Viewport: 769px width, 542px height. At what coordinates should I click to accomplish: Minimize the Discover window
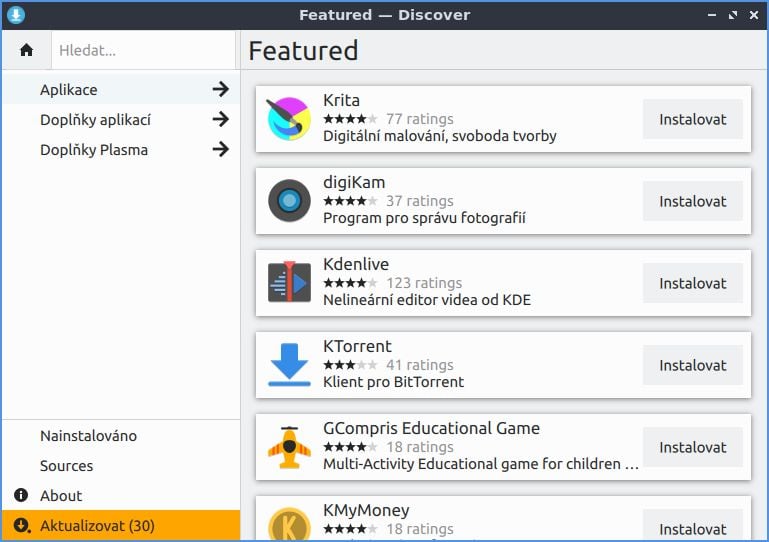(x=712, y=15)
